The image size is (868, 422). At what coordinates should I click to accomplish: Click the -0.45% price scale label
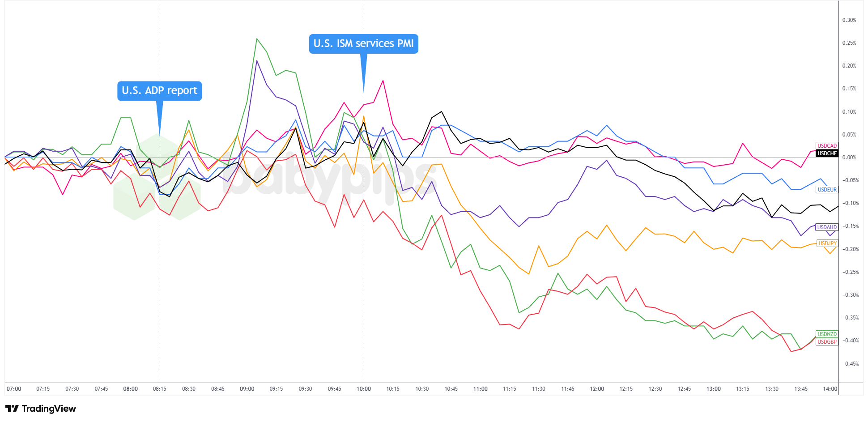(x=850, y=364)
